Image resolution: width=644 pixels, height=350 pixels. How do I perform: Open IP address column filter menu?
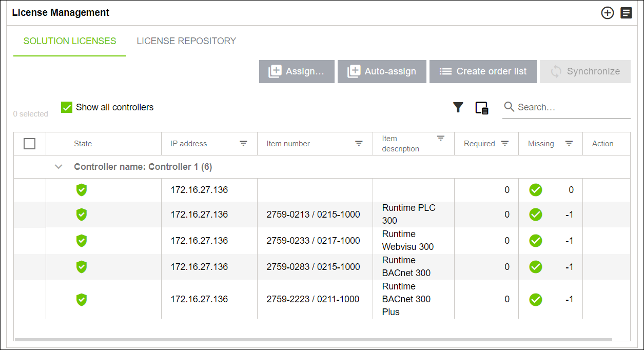pyautogui.click(x=243, y=144)
